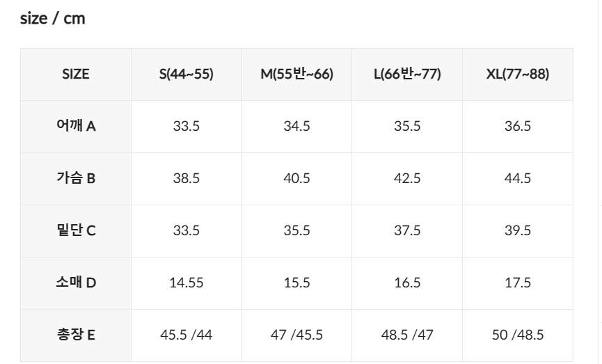Select the M(55반~66) column header
The width and height of the screenshot is (602, 364).
296,74
